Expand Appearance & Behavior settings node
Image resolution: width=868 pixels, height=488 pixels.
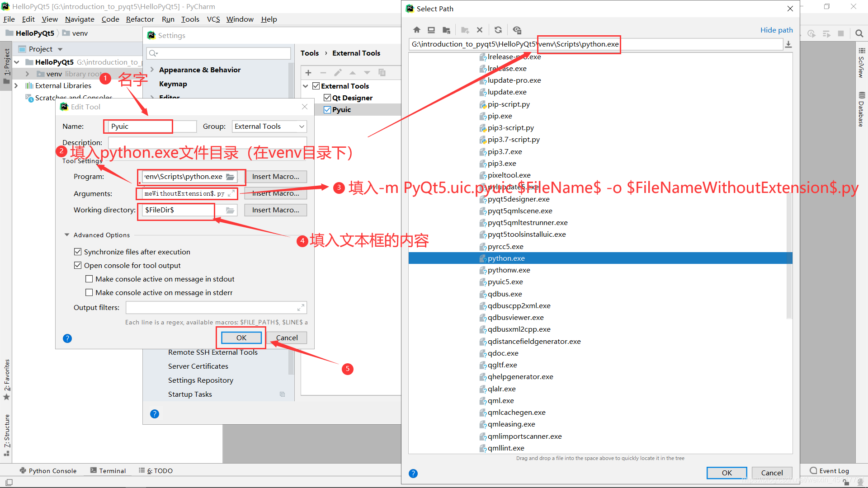click(x=152, y=70)
